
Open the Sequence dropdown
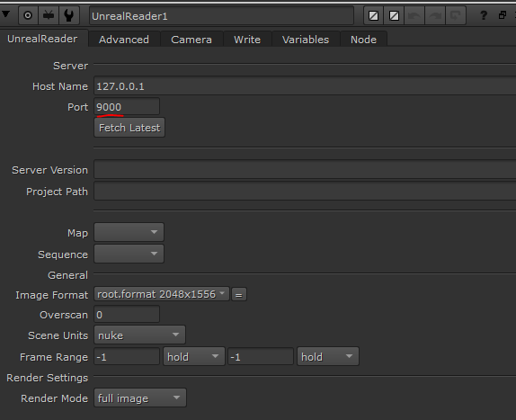(129, 254)
